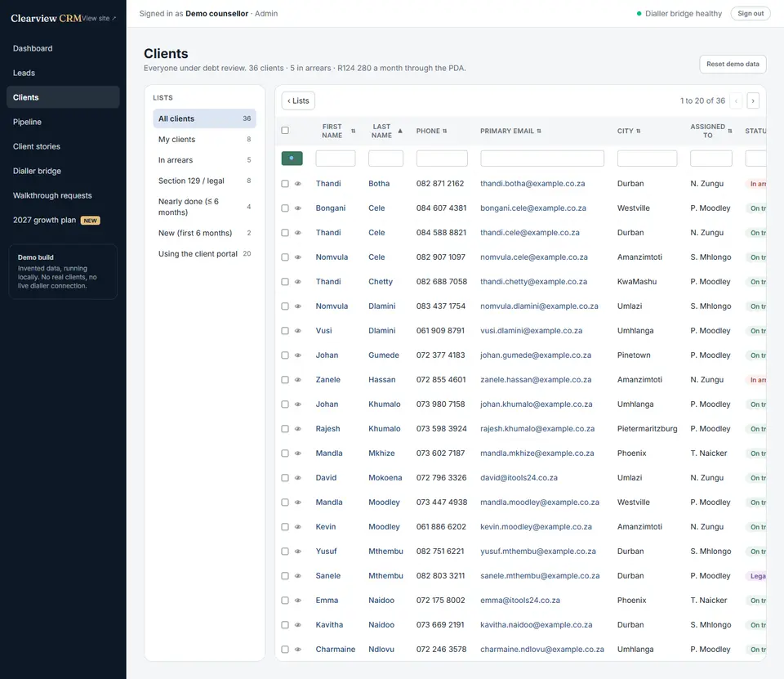Click eye icon in Zanele Hassan row
The height and width of the screenshot is (679, 784).
(x=298, y=380)
